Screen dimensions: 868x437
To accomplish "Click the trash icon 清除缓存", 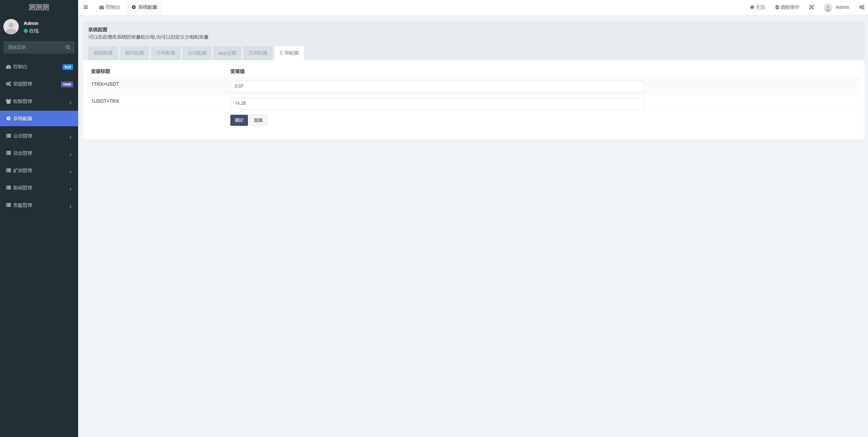I will 787,7.
